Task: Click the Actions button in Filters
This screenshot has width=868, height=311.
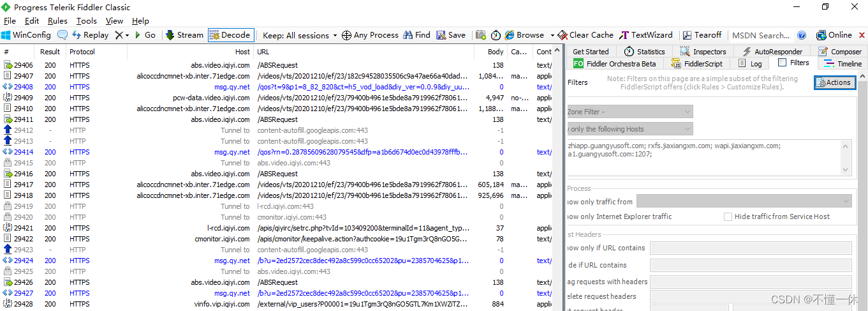Action: tap(835, 82)
